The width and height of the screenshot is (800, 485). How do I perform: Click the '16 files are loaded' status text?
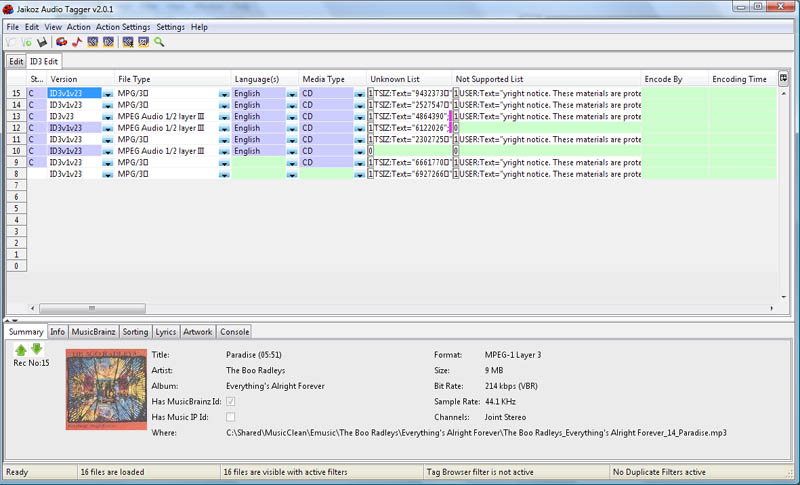pyautogui.click(x=112, y=472)
